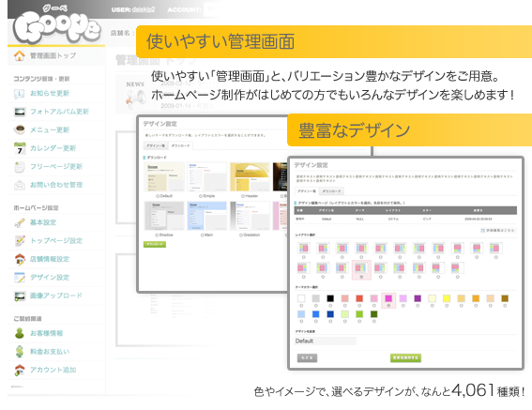The image size is (532, 410).
Task: Click the 画像アップロード monitor icon
Action: tap(20, 296)
